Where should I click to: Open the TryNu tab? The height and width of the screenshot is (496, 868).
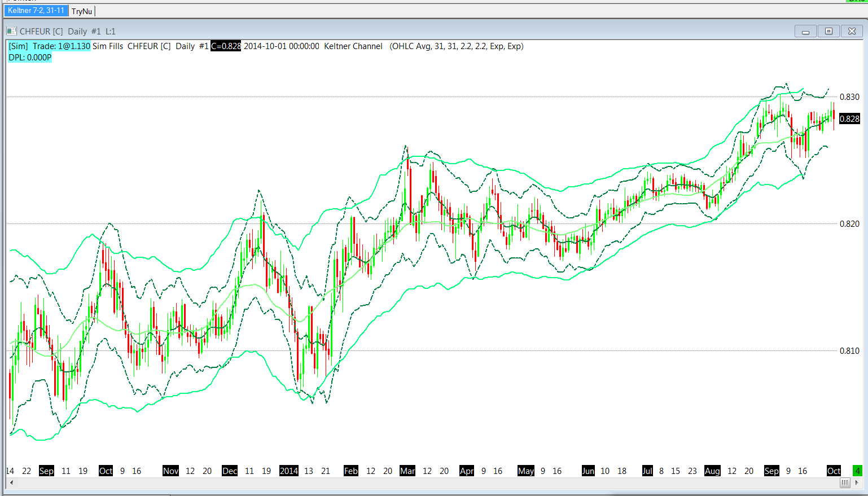[x=82, y=11]
